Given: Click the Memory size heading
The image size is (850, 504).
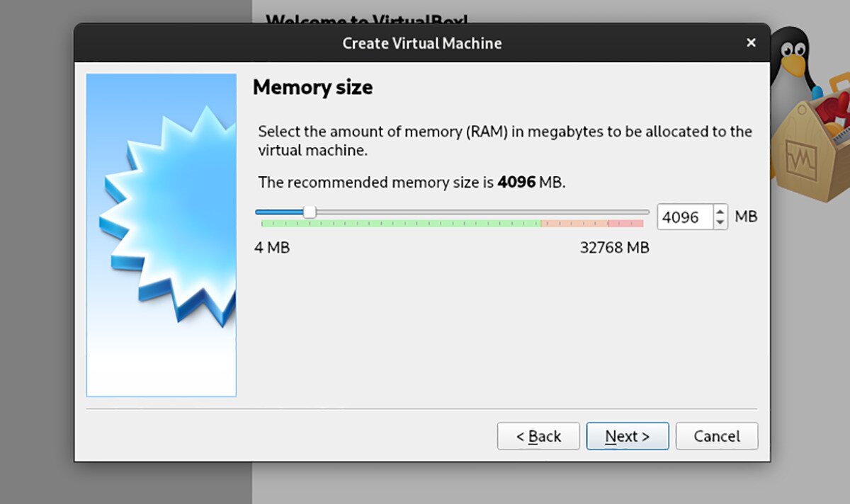Looking at the screenshot, I should pos(312,87).
